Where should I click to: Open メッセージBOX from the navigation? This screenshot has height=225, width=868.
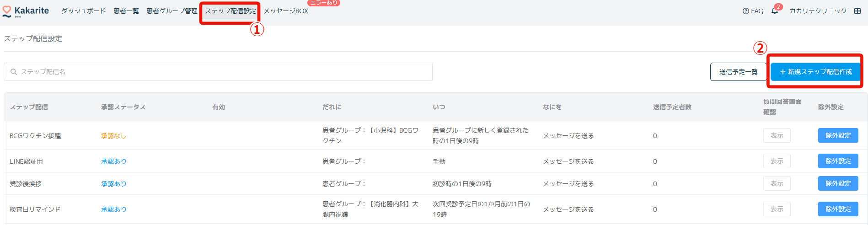coord(286,11)
